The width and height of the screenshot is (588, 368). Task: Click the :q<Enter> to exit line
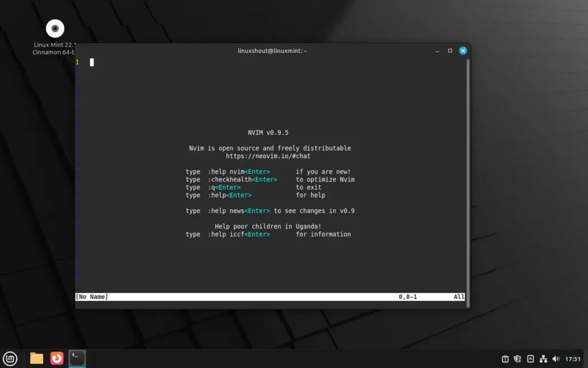(x=253, y=187)
